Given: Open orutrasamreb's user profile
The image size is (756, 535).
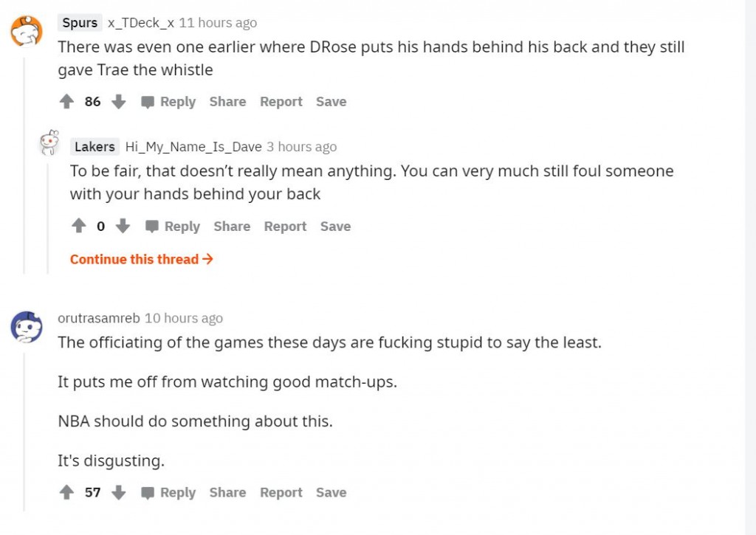Looking at the screenshot, I should [x=99, y=318].
